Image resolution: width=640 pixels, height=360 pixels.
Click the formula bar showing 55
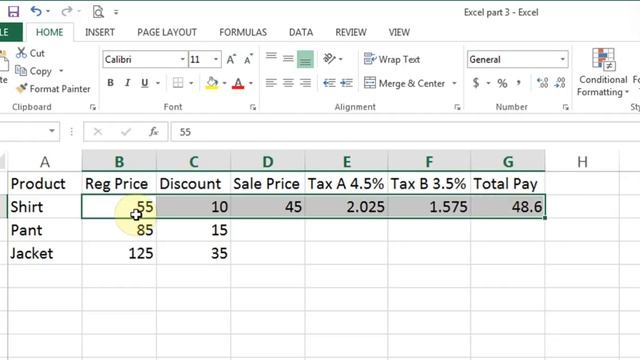[405, 132]
